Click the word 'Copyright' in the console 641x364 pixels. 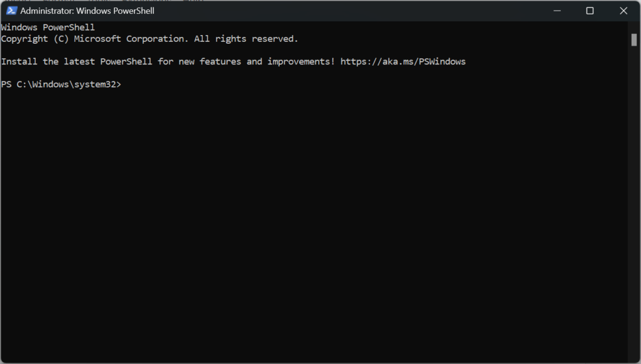24,39
